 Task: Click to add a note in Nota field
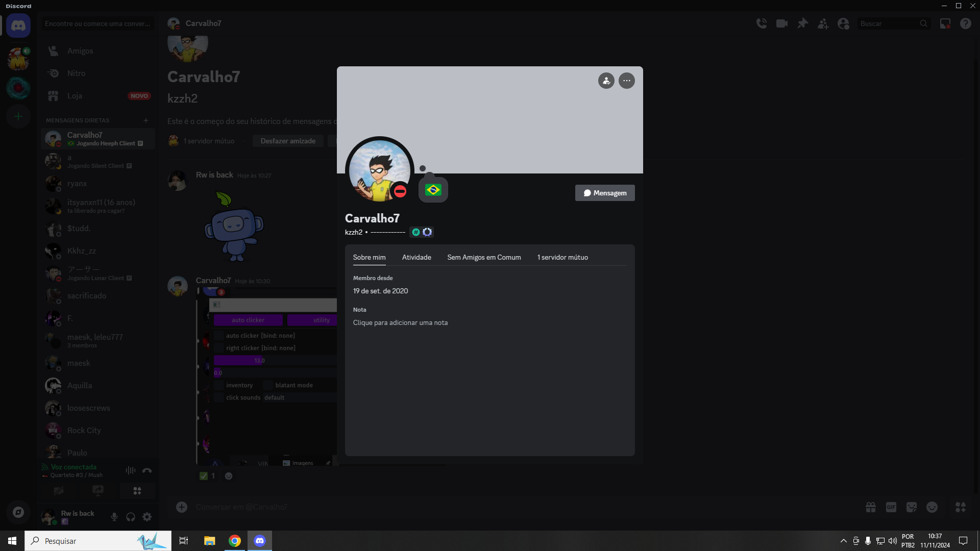[x=400, y=322]
